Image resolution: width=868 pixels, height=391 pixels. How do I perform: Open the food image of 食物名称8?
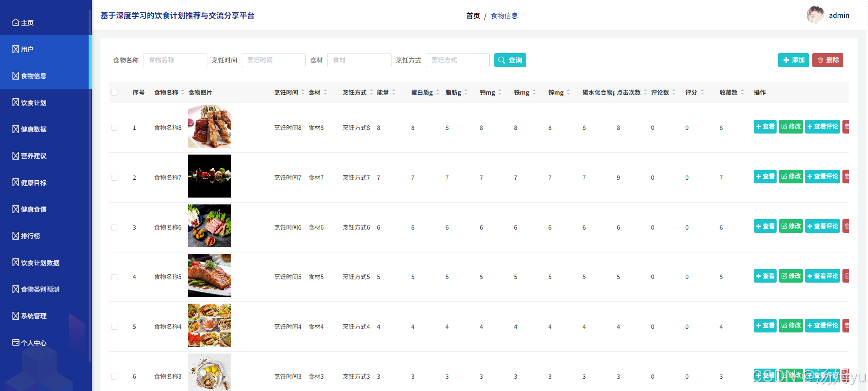210,126
